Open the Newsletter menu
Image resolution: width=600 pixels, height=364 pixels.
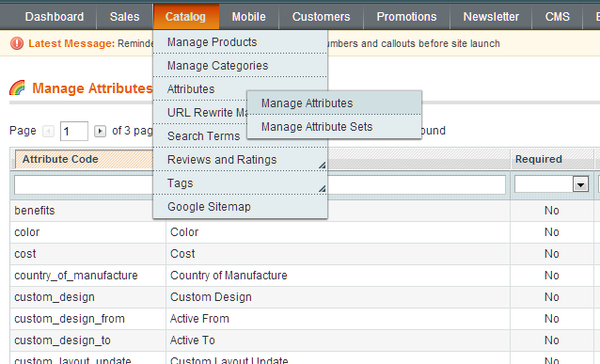click(491, 17)
